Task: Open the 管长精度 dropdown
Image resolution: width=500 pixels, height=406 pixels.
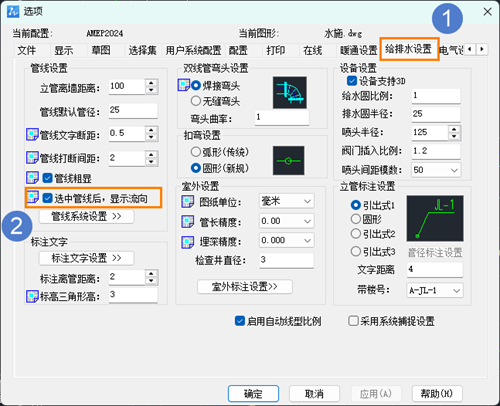Action: coord(286,221)
